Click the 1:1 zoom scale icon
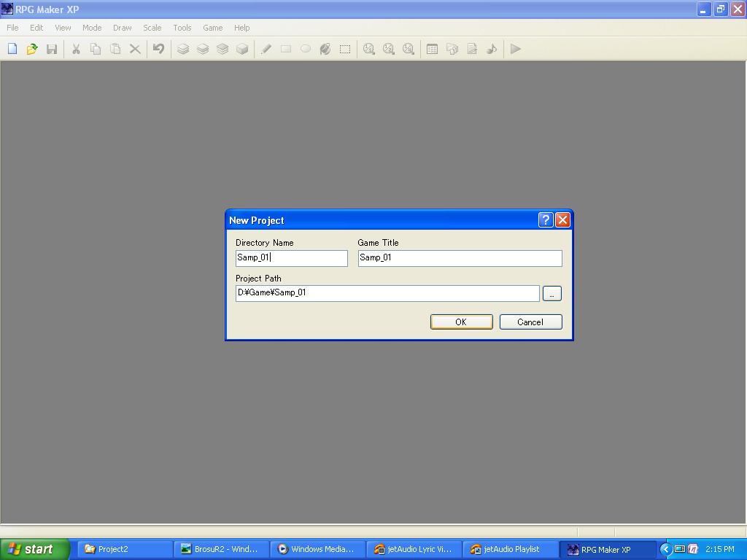 click(x=368, y=49)
